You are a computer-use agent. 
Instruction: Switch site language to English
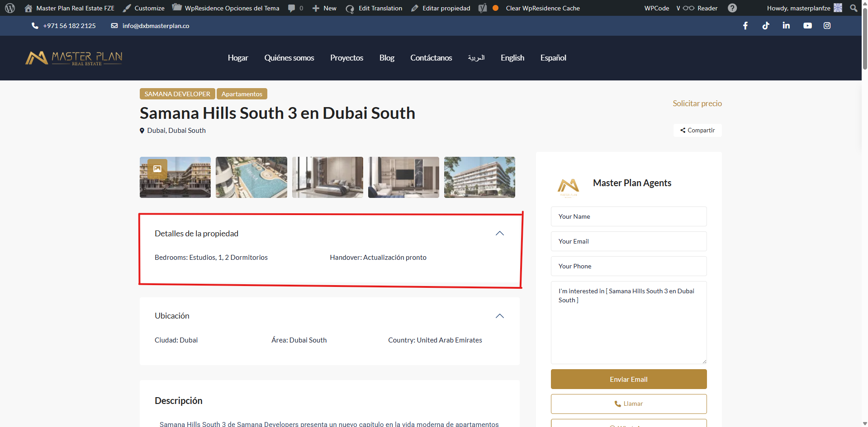[512, 58]
